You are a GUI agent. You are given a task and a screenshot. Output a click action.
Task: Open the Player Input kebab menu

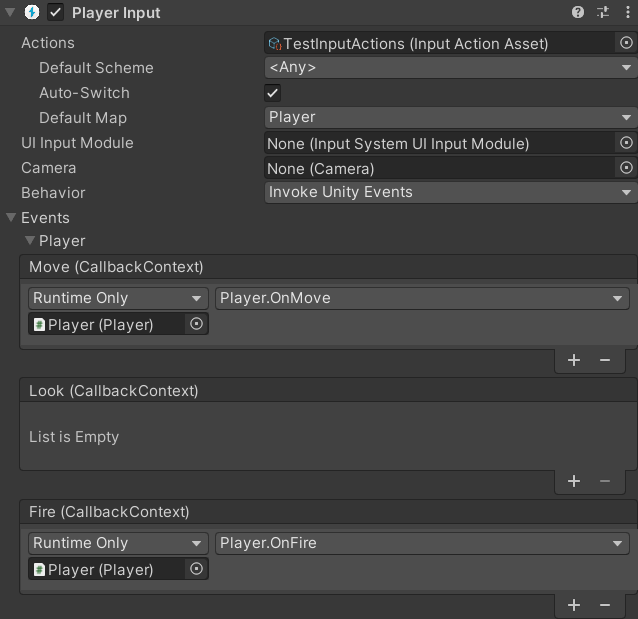(x=627, y=12)
